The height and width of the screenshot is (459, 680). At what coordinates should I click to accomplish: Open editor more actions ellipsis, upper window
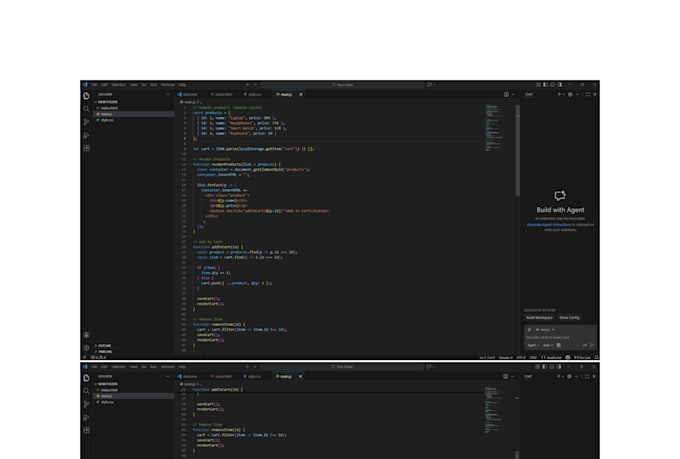coord(513,94)
